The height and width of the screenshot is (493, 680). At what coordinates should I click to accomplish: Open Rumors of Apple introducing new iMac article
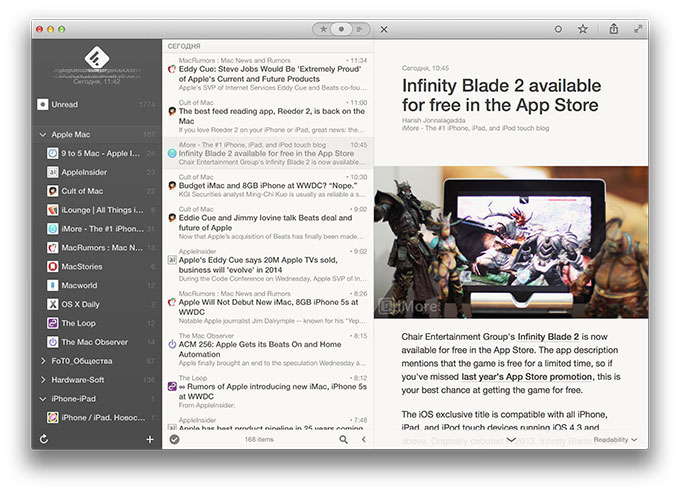(x=268, y=392)
